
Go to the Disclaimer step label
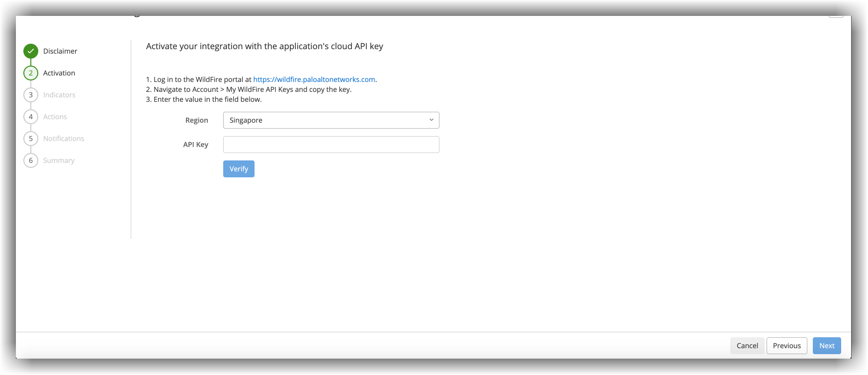pyautogui.click(x=60, y=51)
